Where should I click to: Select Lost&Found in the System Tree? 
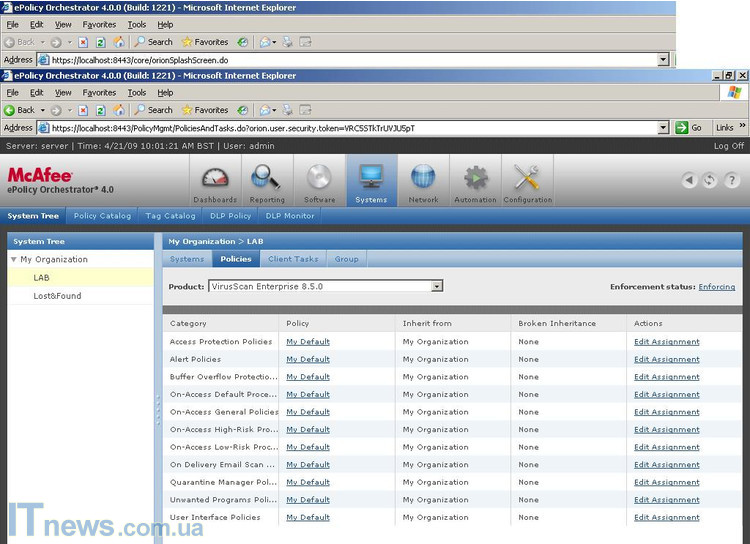57,296
